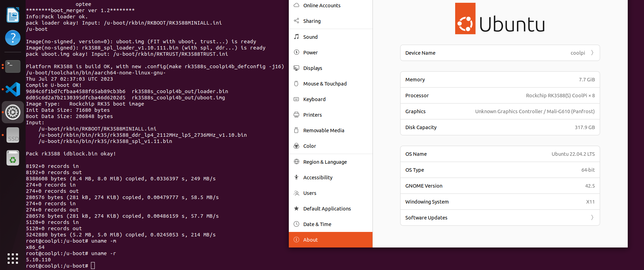Open Software Updates row chevron
This screenshot has width=644, height=270.
click(x=592, y=217)
